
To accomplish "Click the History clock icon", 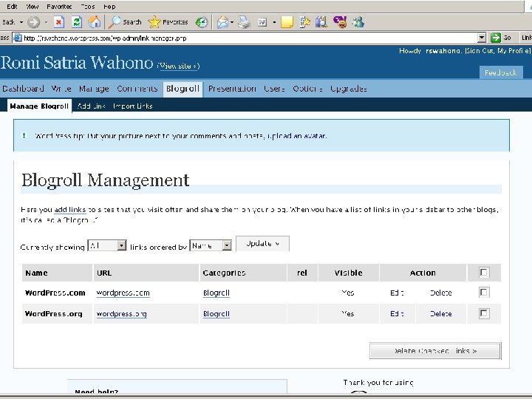I will [202, 22].
